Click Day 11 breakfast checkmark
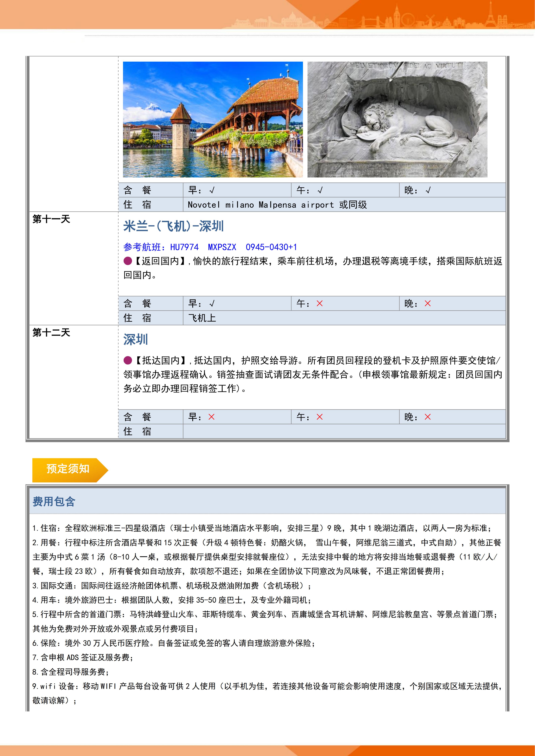The height and width of the screenshot is (756, 535). coord(212,304)
